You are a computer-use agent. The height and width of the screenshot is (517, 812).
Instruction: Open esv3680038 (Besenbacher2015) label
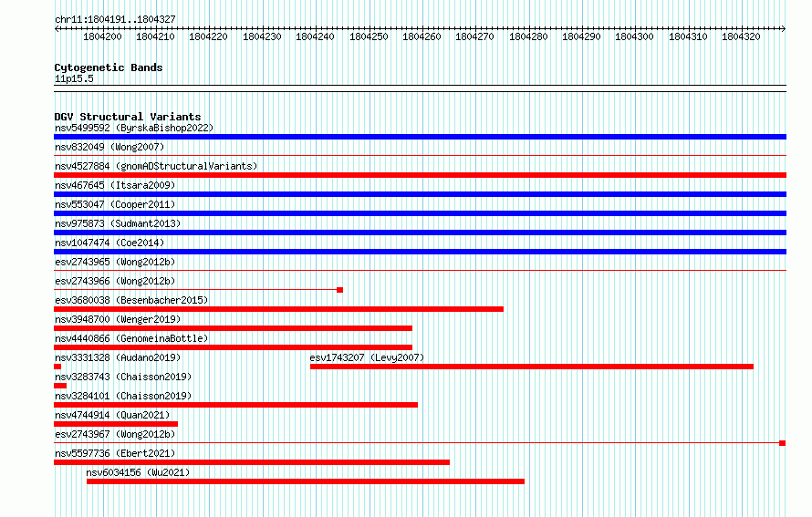coord(131,300)
